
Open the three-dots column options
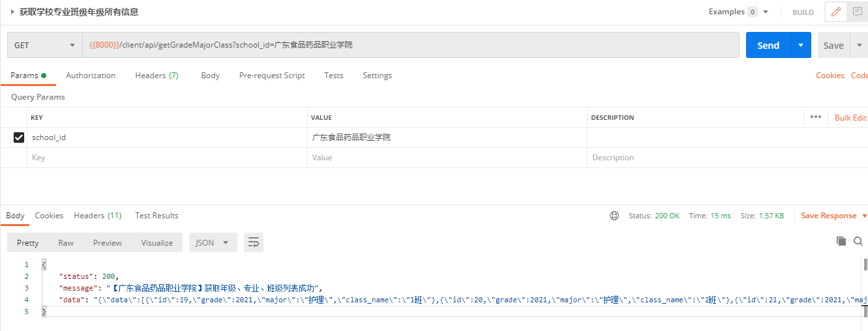tap(815, 117)
